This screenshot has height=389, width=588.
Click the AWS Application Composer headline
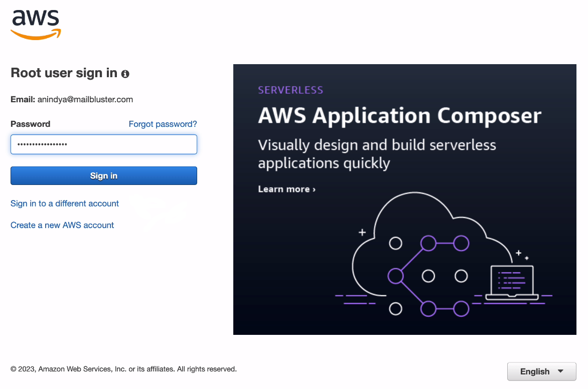point(399,116)
